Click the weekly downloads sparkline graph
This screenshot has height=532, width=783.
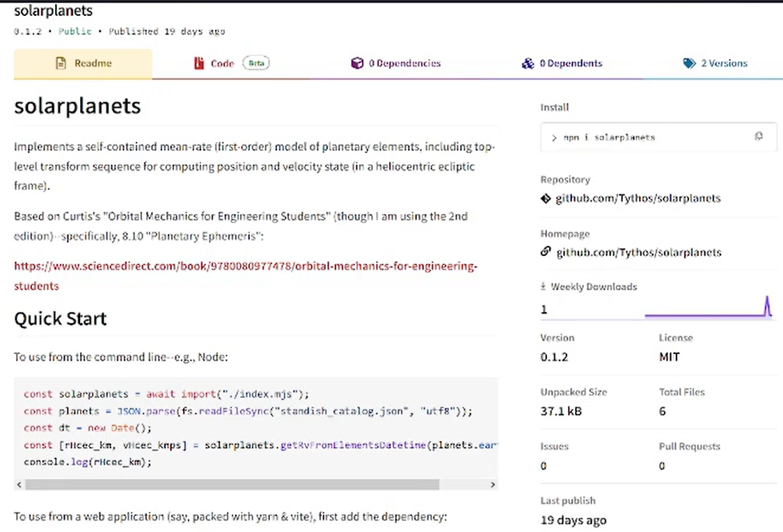click(x=709, y=307)
